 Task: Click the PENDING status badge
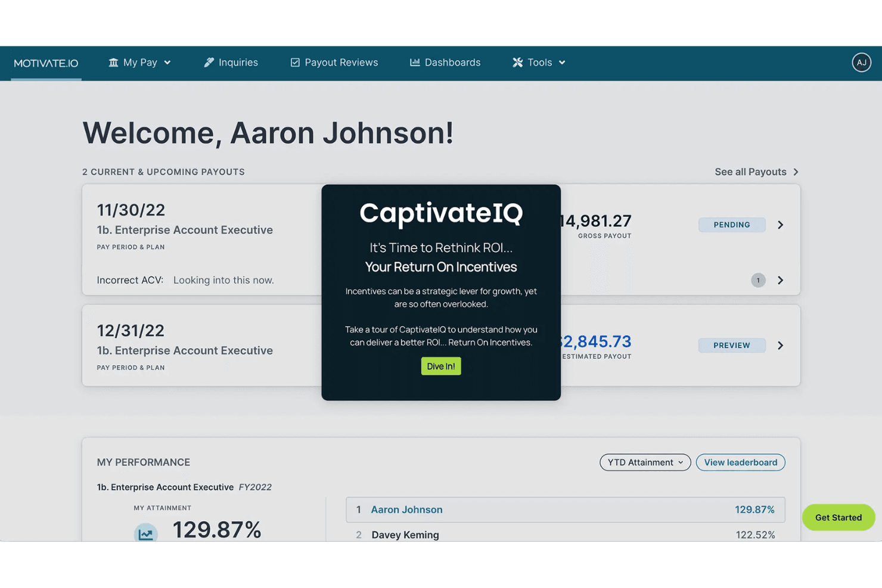pyautogui.click(x=732, y=225)
